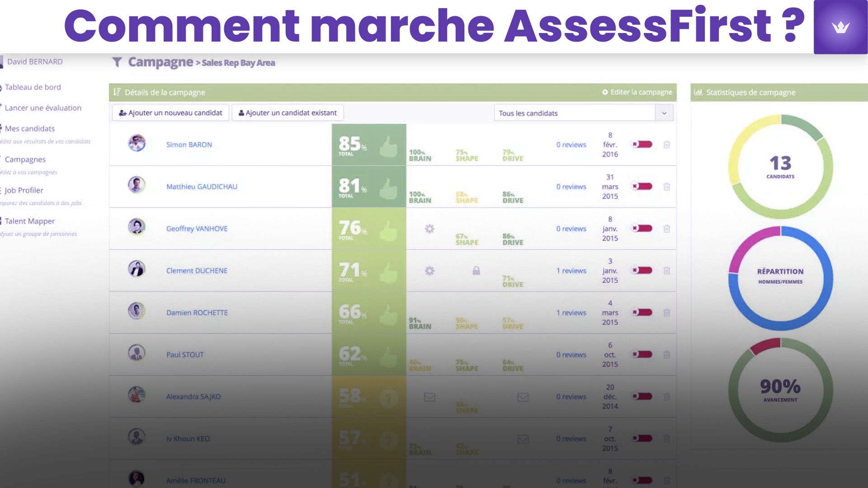
Task: Click the thumbs-up icon for Geoffrey VANHOVE
Action: [x=388, y=230]
